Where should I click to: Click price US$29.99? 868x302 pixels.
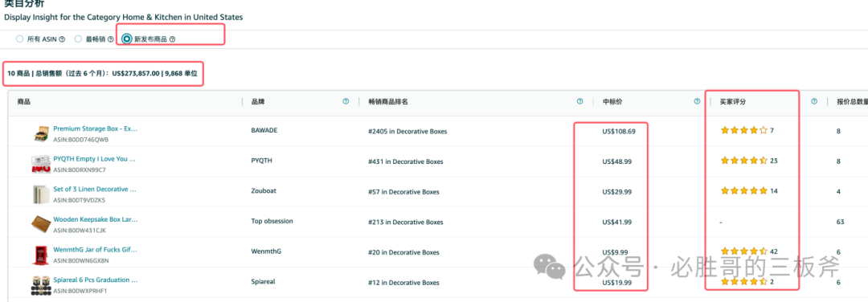pyautogui.click(x=617, y=192)
